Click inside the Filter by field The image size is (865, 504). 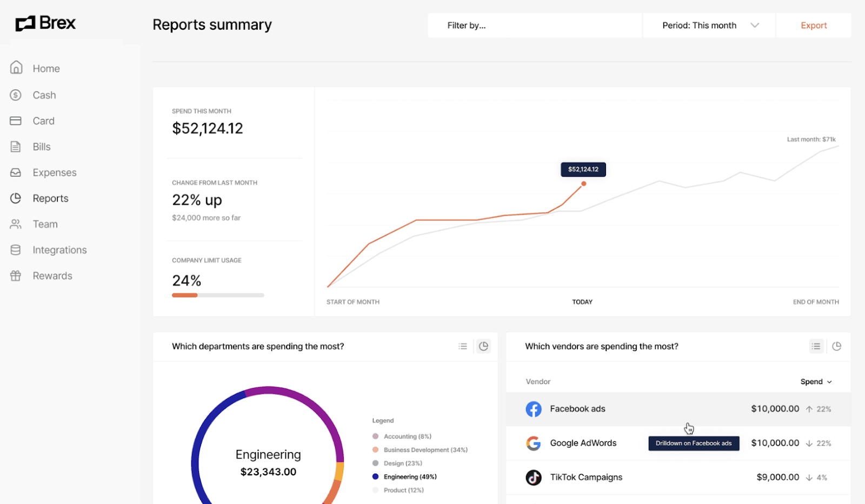coord(535,25)
